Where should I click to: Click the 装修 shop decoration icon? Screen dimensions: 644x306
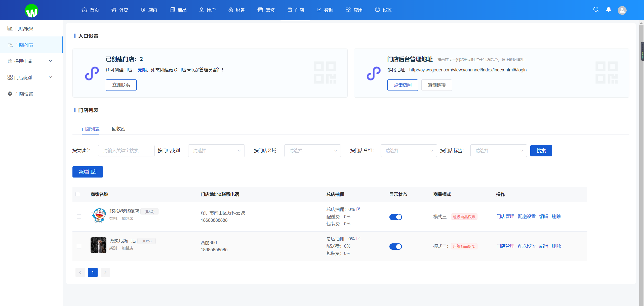pos(260,10)
